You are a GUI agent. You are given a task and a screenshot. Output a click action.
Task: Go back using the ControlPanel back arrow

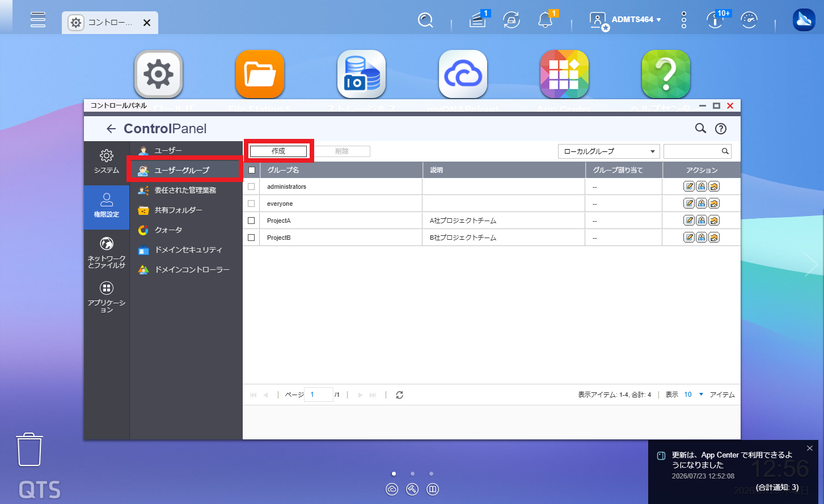point(111,129)
